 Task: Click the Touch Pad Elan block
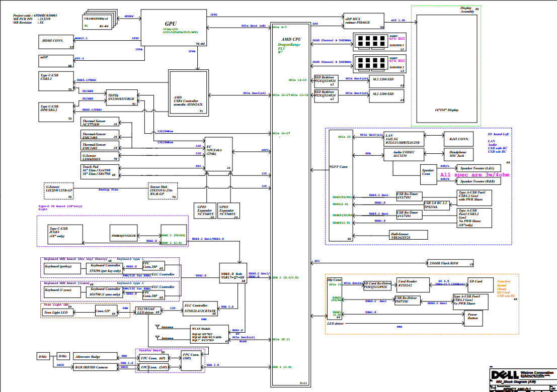(100, 171)
